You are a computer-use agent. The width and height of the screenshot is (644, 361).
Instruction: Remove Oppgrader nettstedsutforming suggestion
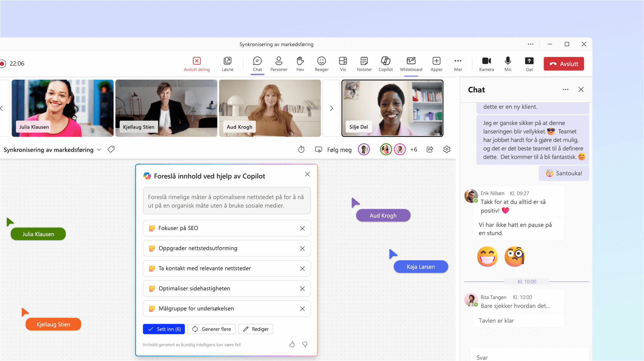(x=302, y=248)
